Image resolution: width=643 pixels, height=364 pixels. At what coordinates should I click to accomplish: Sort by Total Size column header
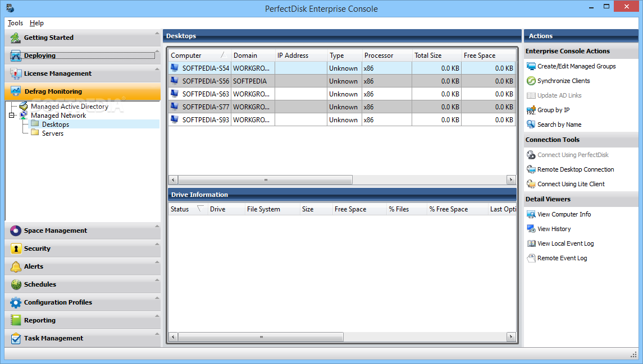click(436, 56)
